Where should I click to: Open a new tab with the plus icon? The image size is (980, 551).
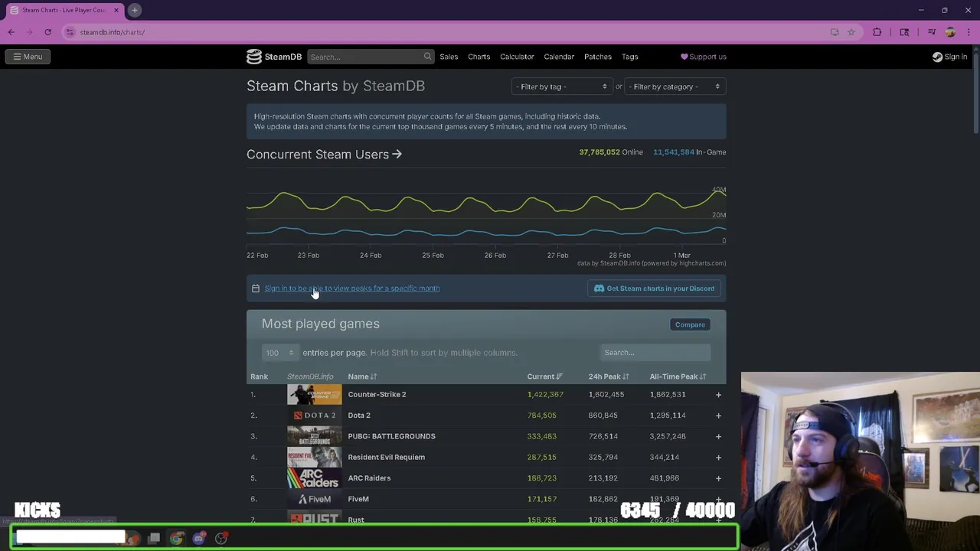[134, 10]
